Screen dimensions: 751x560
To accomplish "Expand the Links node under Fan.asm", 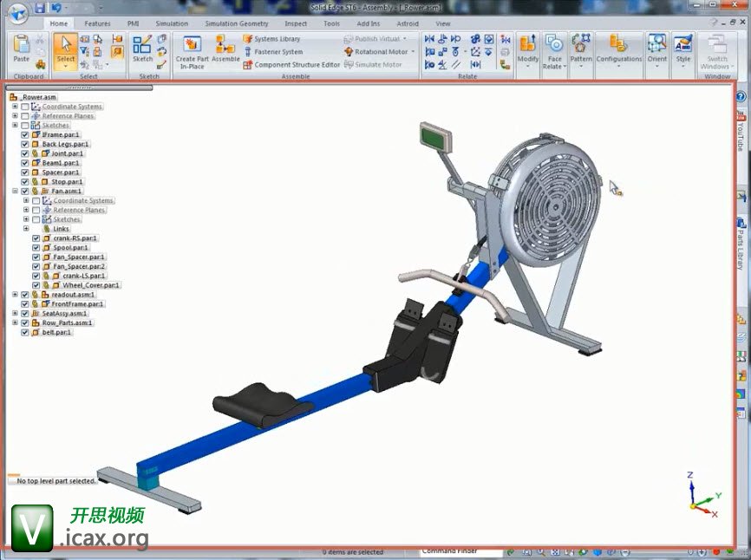I will pyautogui.click(x=26, y=229).
